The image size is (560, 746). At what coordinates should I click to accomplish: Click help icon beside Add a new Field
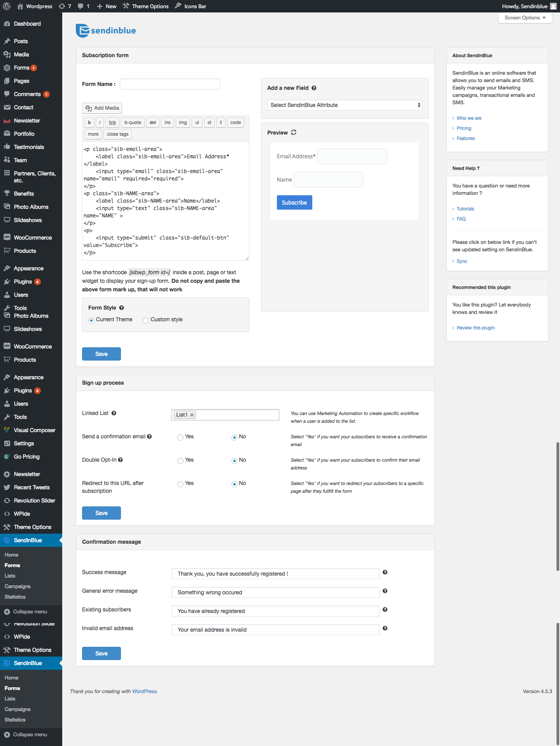[x=314, y=88]
